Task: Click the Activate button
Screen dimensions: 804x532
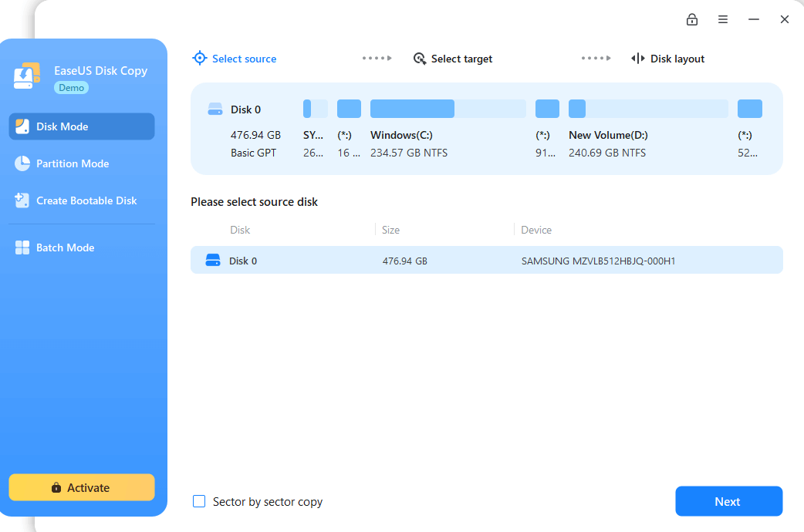Action: pyautogui.click(x=81, y=487)
